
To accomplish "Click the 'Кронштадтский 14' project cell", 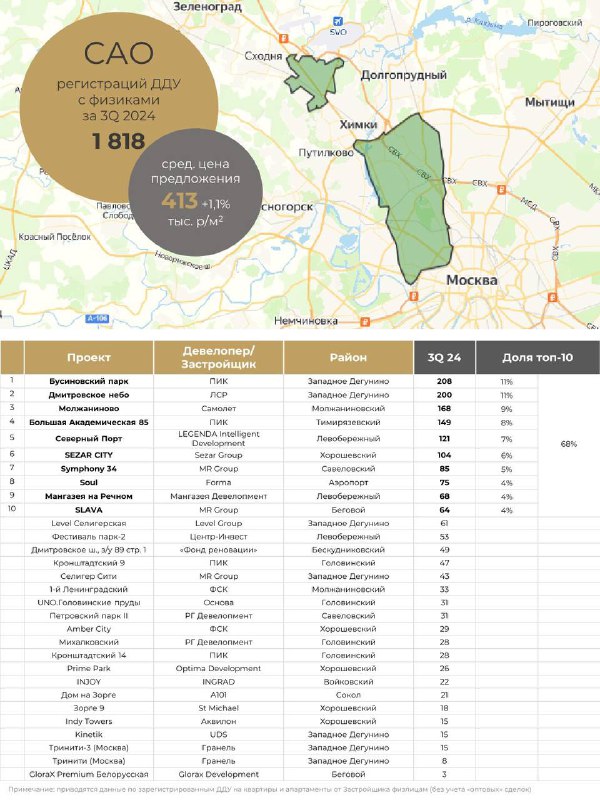I will (x=89, y=655).
